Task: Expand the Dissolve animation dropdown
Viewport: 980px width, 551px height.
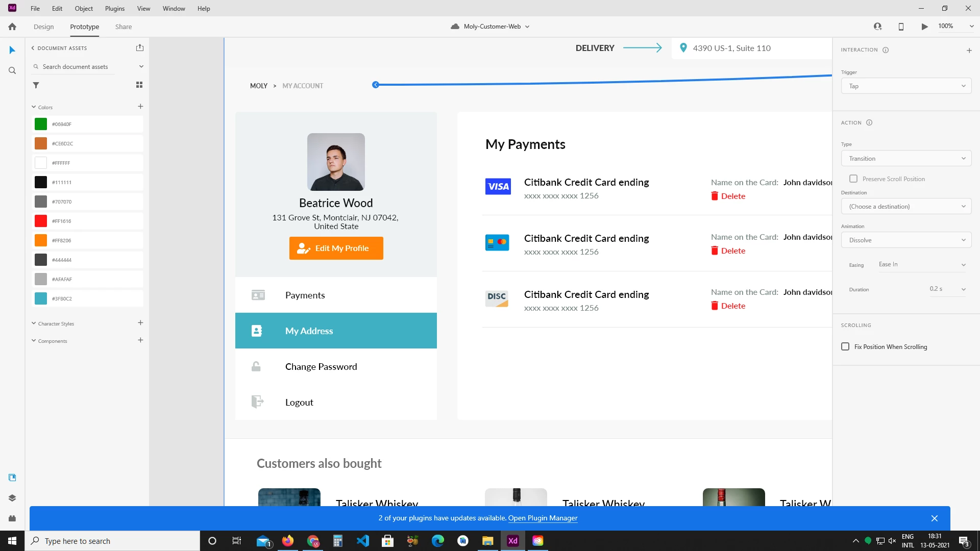Action: (906, 240)
